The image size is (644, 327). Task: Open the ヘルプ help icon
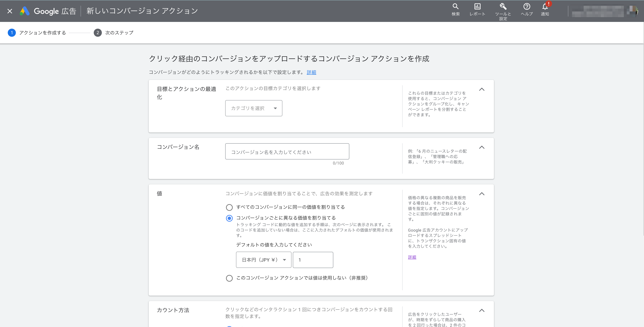coord(527,10)
